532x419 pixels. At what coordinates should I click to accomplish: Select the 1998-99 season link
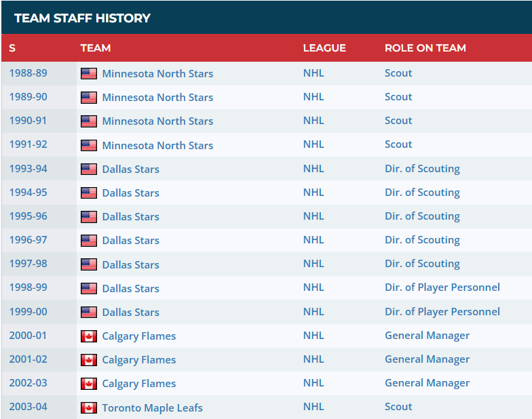(28, 287)
